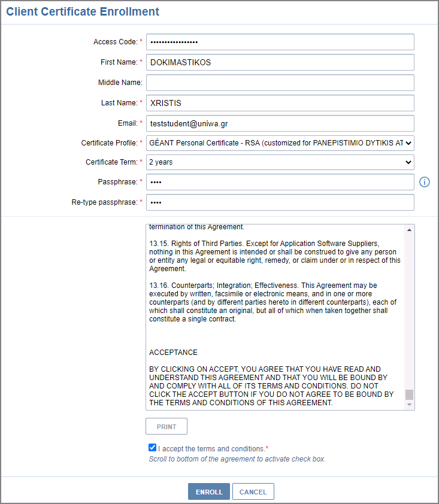Click the agreement scrollbar up arrow
This screenshot has height=504, width=439.
(409, 230)
